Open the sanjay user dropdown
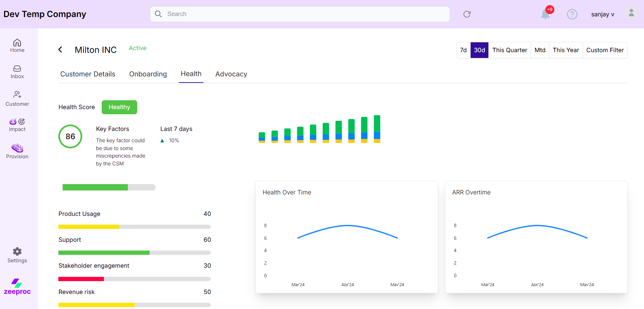 coord(602,14)
